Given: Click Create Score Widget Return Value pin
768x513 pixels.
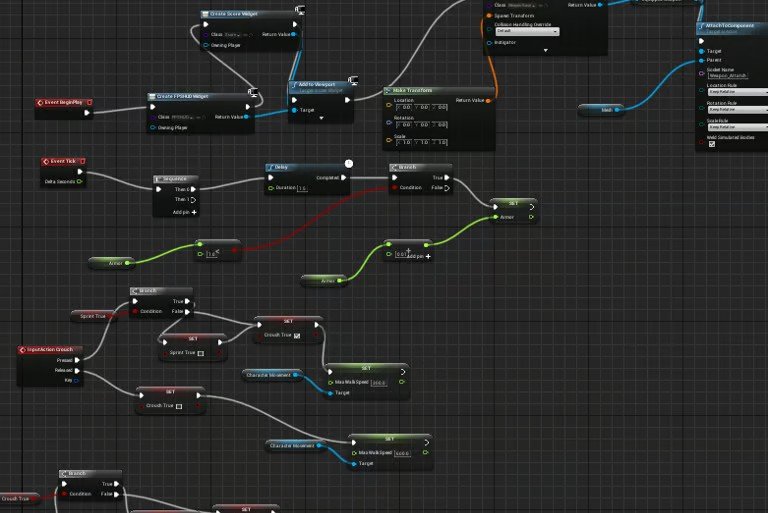Looking at the screenshot, I should 294,34.
